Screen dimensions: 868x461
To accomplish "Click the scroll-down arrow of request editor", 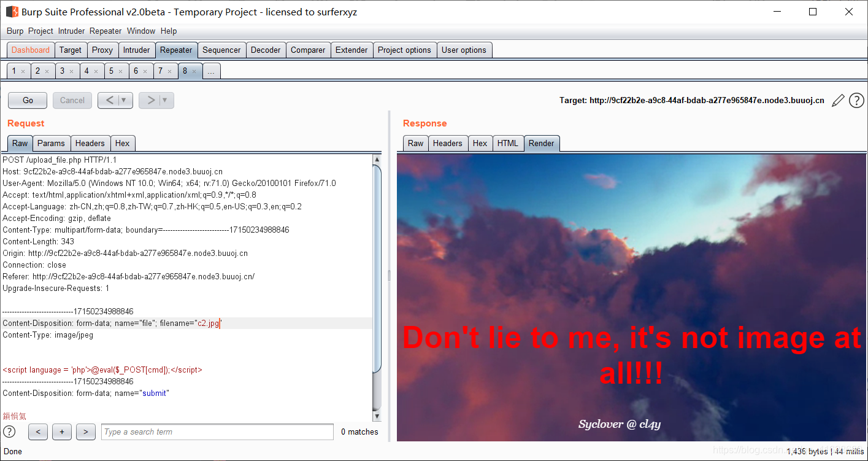I will tap(377, 416).
